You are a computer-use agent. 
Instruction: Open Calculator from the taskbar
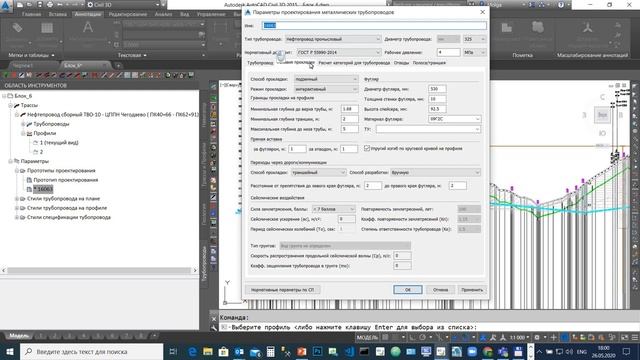tap(270, 351)
